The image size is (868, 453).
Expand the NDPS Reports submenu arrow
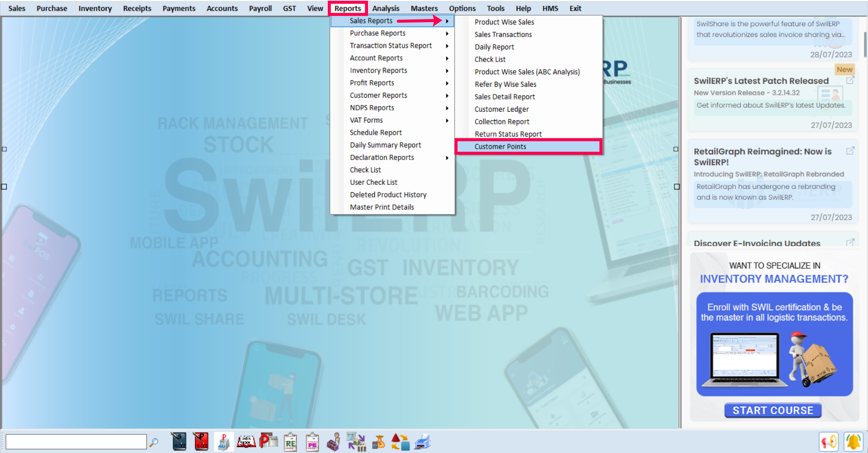[447, 108]
